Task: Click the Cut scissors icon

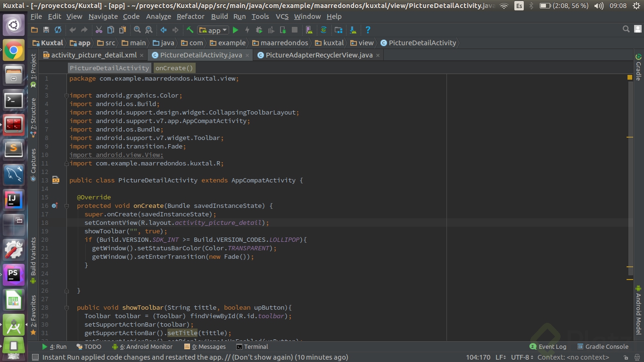Action: pyautogui.click(x=99, y=30)
